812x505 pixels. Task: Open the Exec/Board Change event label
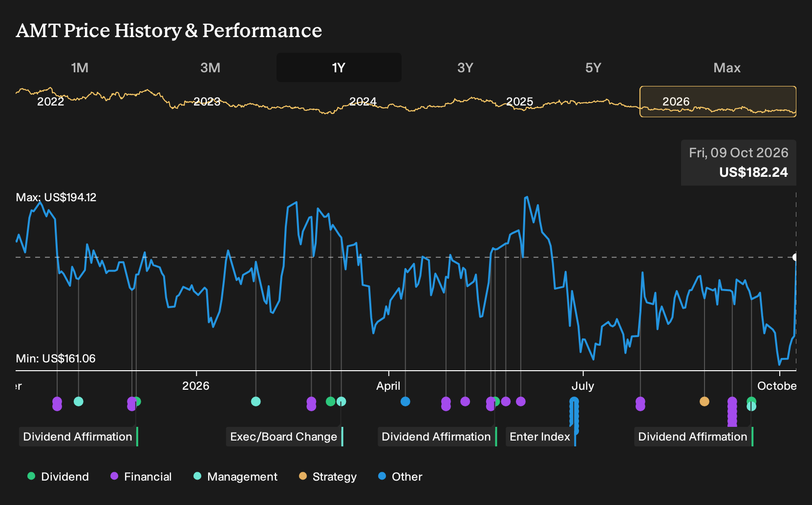pos(284,437)
